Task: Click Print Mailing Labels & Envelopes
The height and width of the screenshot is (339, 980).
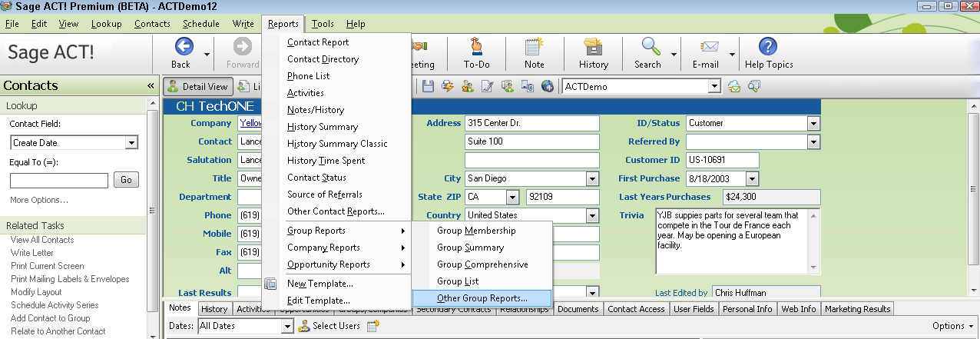Action: (70, 279)
